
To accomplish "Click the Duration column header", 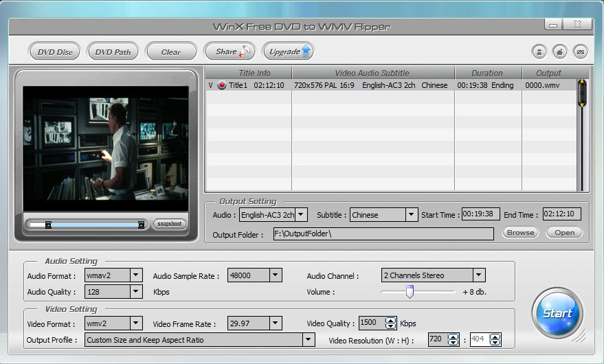I will coord(488,73).
